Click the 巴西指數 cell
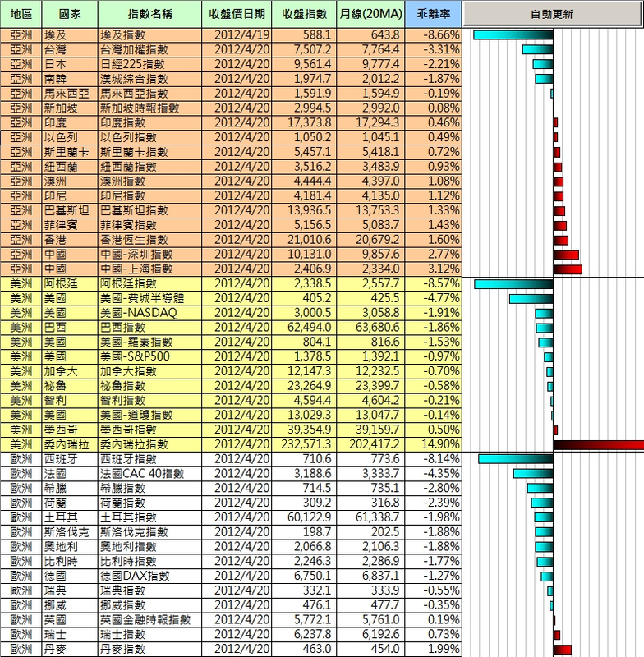 [x=149, y=327]
